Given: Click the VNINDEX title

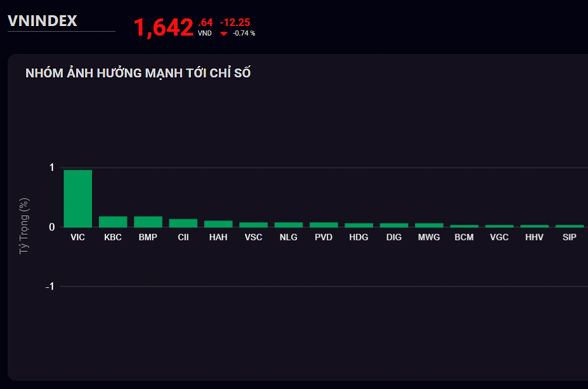Looking at the screenshot, I should [x=42, y=21].
